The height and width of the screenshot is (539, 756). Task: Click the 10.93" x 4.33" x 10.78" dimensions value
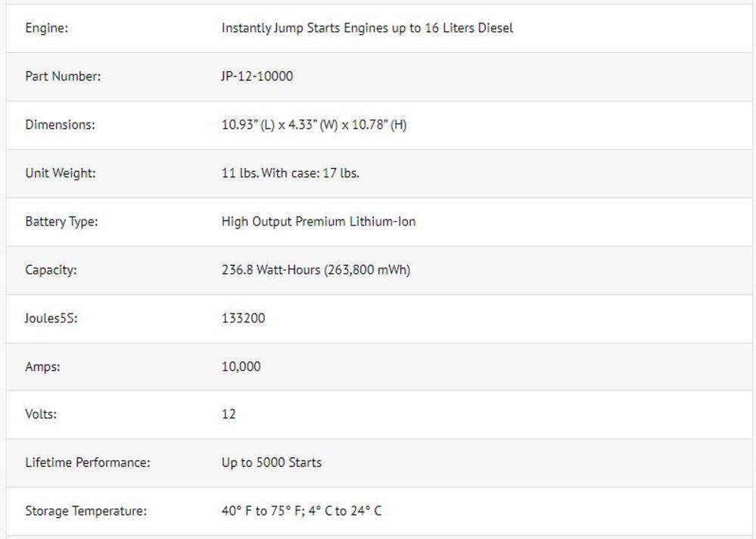[x=314, y=125]
